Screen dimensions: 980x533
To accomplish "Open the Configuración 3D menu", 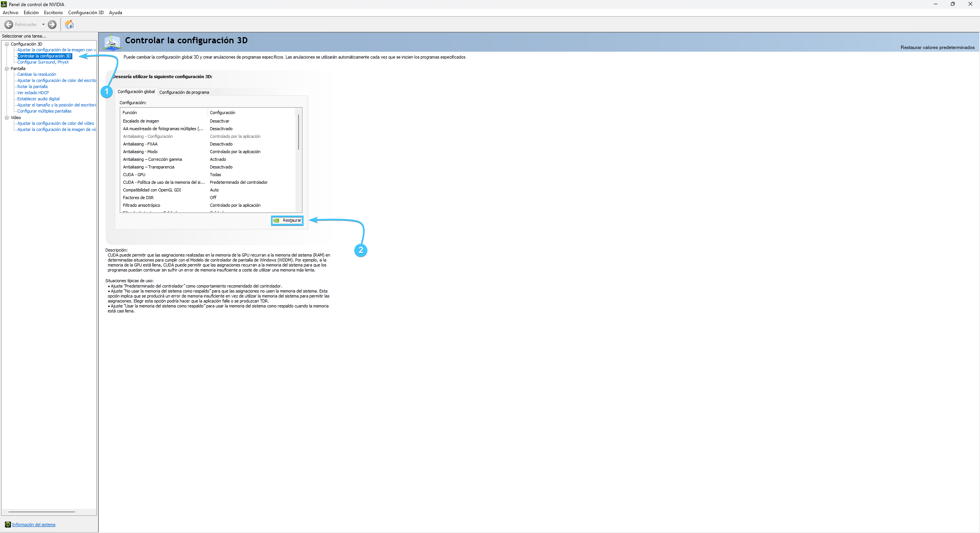I will coord(86,13).
